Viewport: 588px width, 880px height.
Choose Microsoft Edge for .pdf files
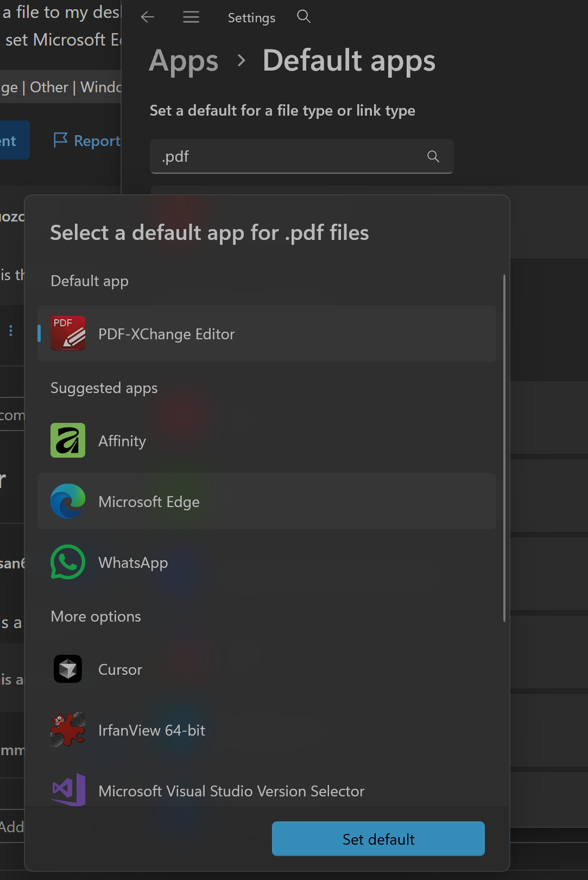(267, 501)
